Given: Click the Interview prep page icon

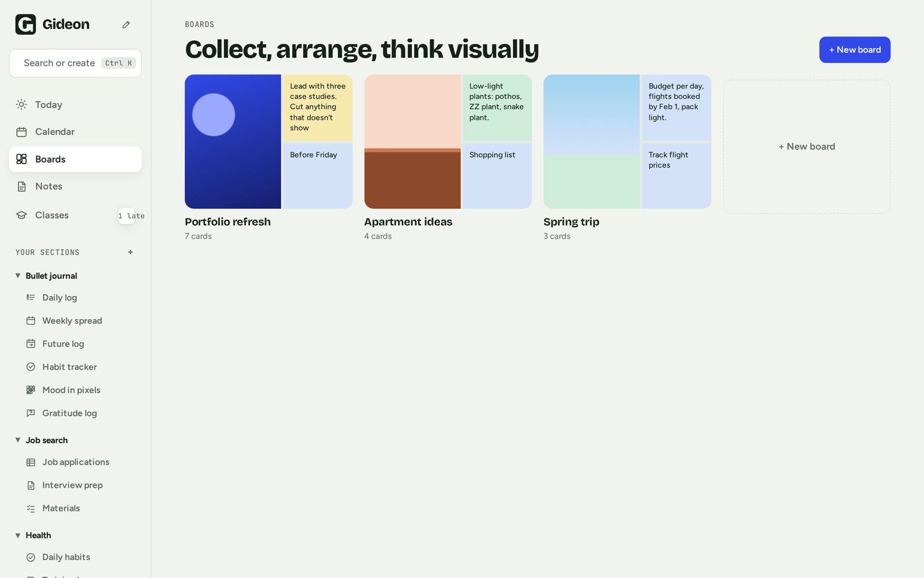Looking at the screenshot, I should 31,486.
